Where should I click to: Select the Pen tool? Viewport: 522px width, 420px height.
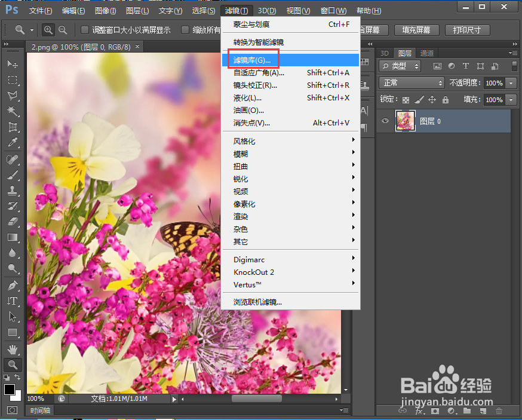pyautogui.click(x=13, y=286)
